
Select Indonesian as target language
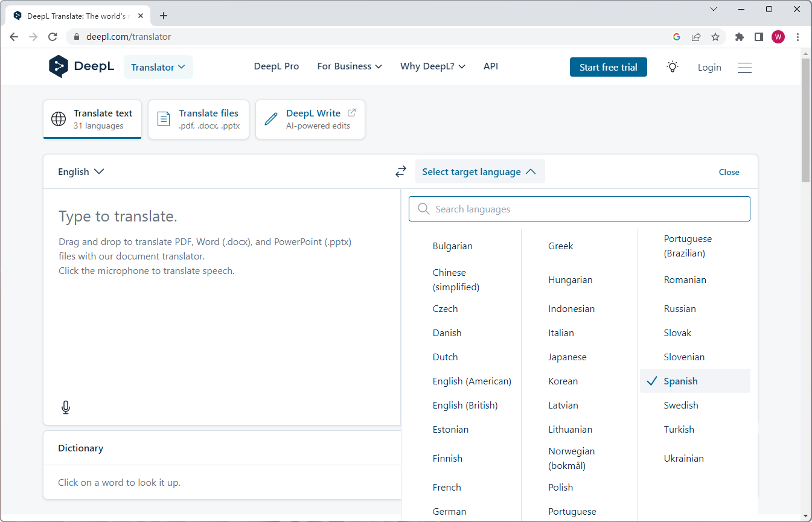pyautogui.click(x=571, y=309)
